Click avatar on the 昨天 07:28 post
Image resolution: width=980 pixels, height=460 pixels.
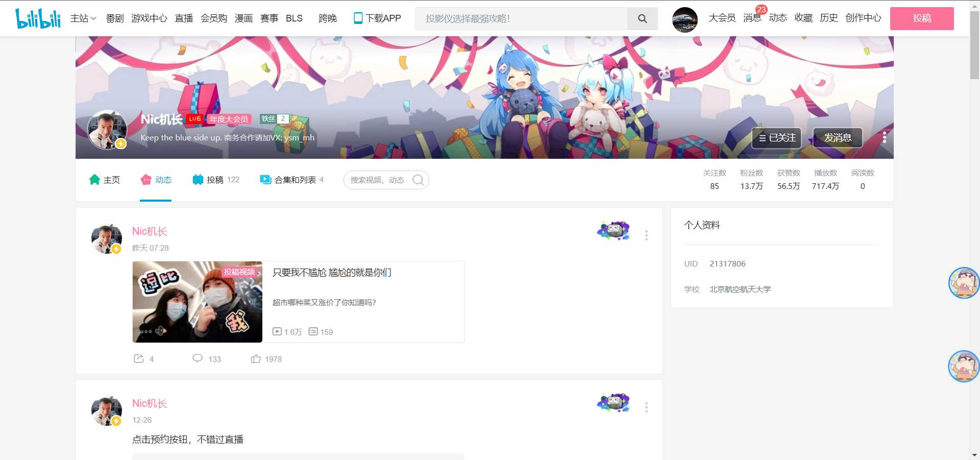[x=106, y=239]
